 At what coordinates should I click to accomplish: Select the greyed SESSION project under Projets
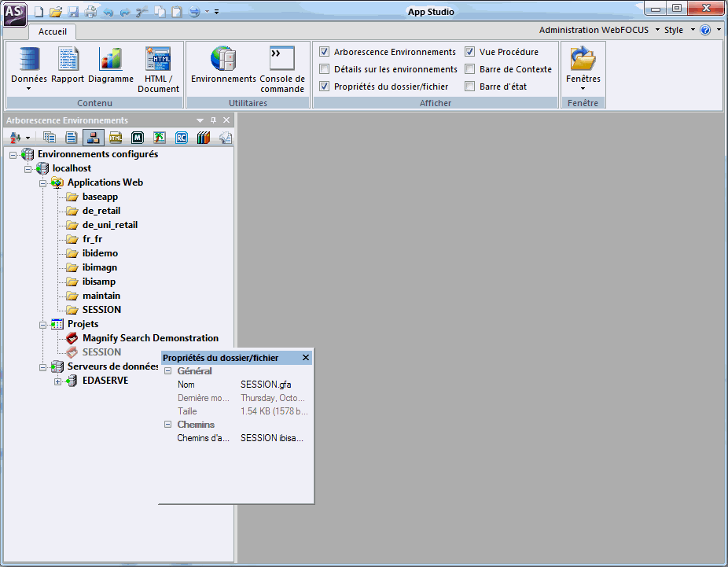click(101, 352)
